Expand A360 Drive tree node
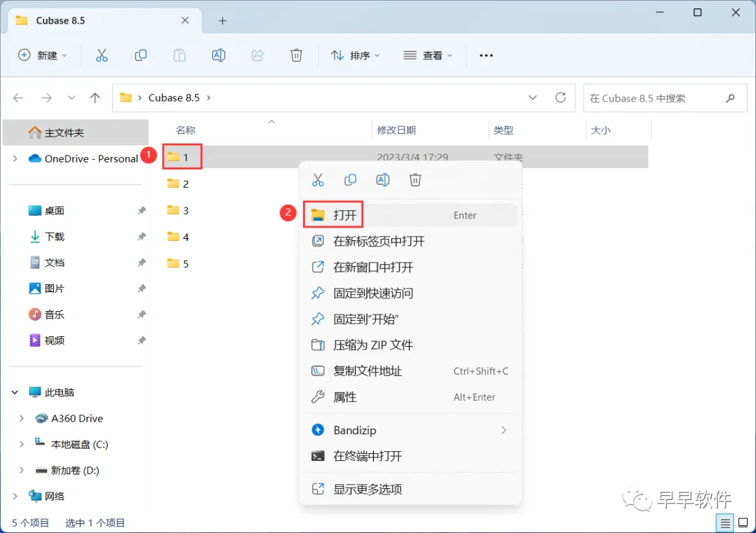The width and height of the screenshot is (756, 533). 21,418
